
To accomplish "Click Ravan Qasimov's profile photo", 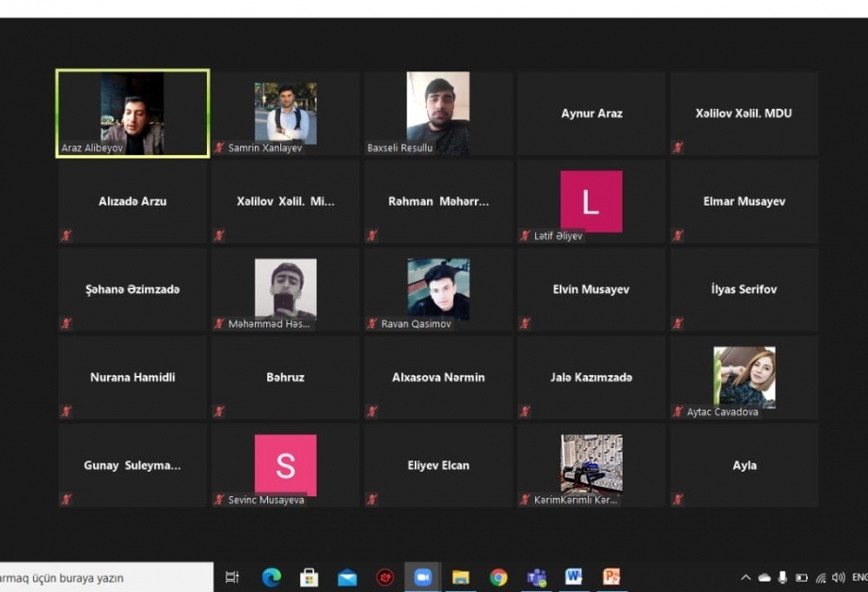I will pyautogui.click(x=438, y=288).
